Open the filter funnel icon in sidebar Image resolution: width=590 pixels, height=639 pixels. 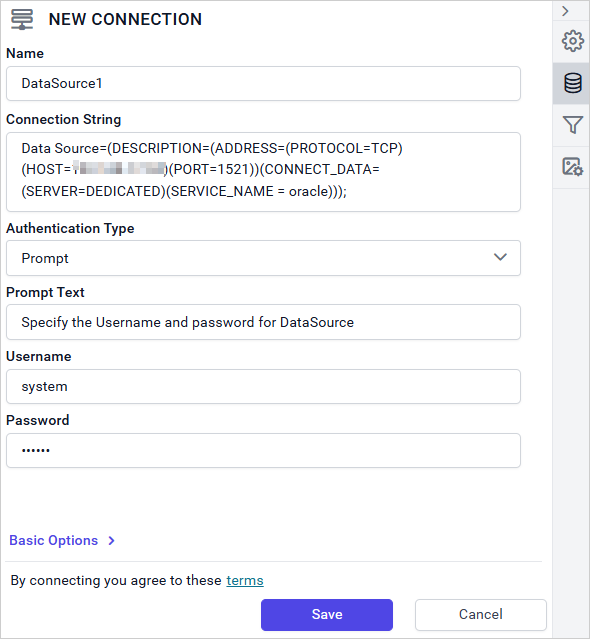tap(572, 125)
